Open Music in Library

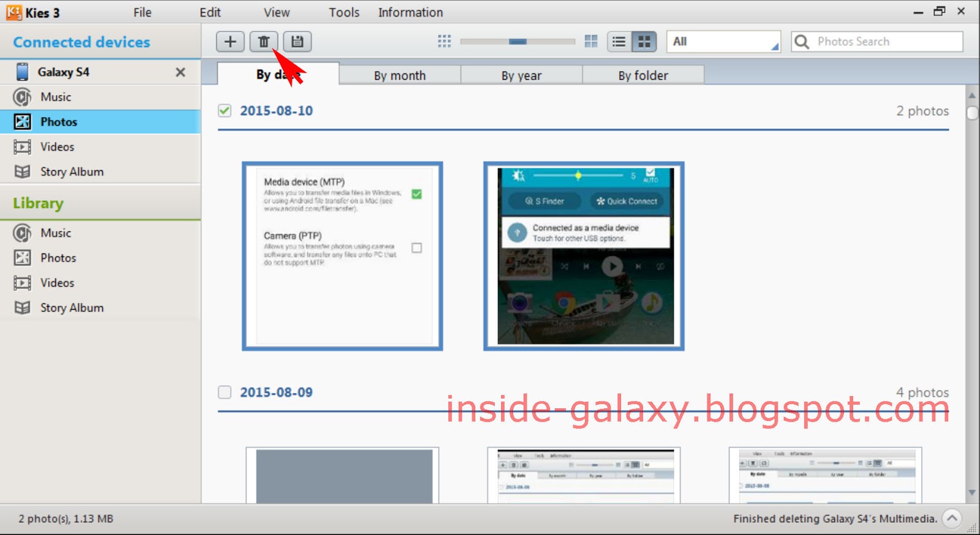click(100, 233)
